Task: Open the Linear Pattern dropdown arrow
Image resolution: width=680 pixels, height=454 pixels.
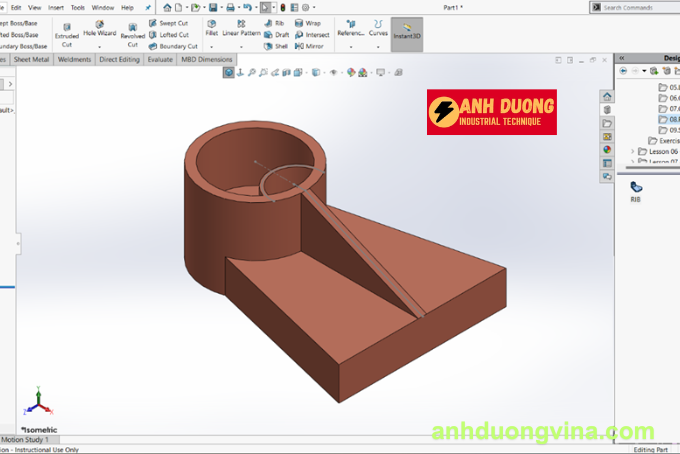Action: tap(241, 46)
